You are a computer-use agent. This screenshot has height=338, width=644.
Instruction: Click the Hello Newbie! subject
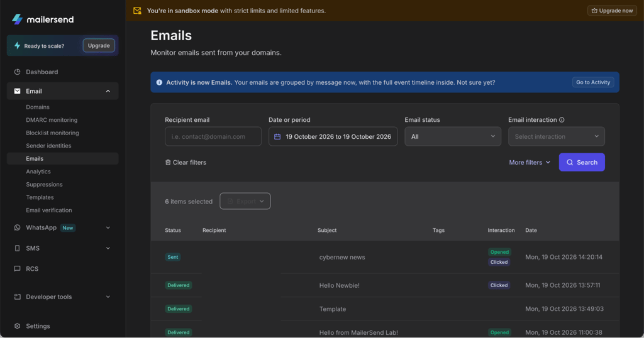coord(339,285)
